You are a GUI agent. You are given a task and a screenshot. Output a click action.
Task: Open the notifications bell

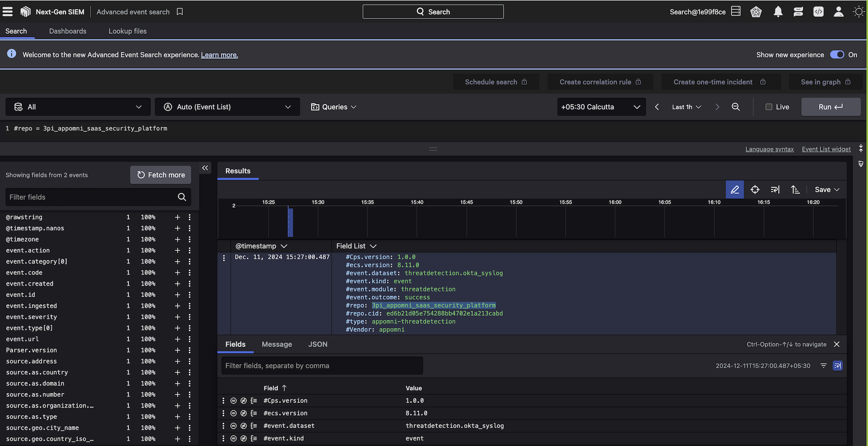(x=778, y=12)
